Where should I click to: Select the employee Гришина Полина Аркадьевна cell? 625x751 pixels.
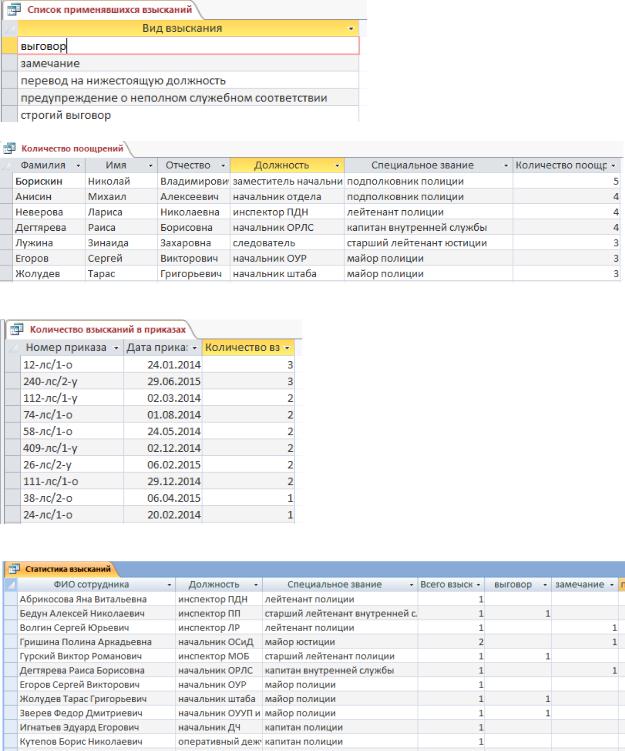pyautogui.click(x=82, y=640)
